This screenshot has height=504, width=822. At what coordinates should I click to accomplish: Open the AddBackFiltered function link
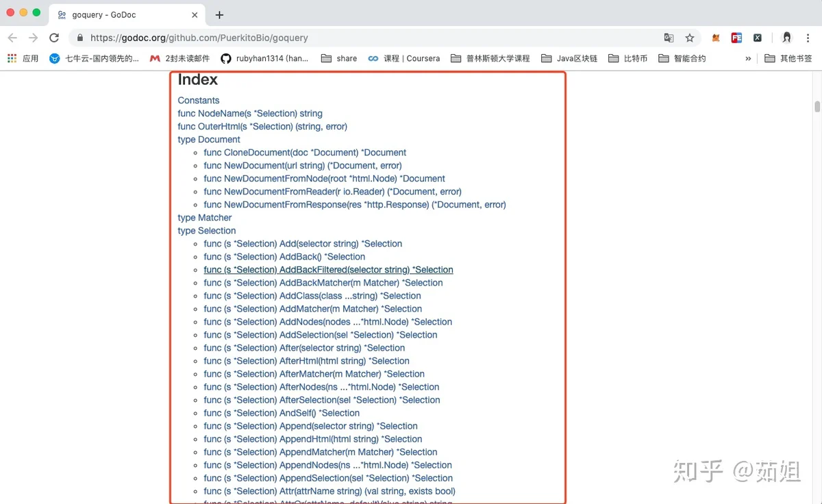(x=328, y=270)
